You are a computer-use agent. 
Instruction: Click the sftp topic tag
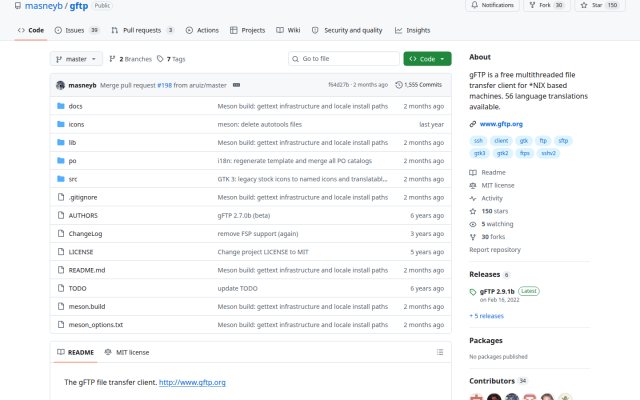[x=563, y=141]
